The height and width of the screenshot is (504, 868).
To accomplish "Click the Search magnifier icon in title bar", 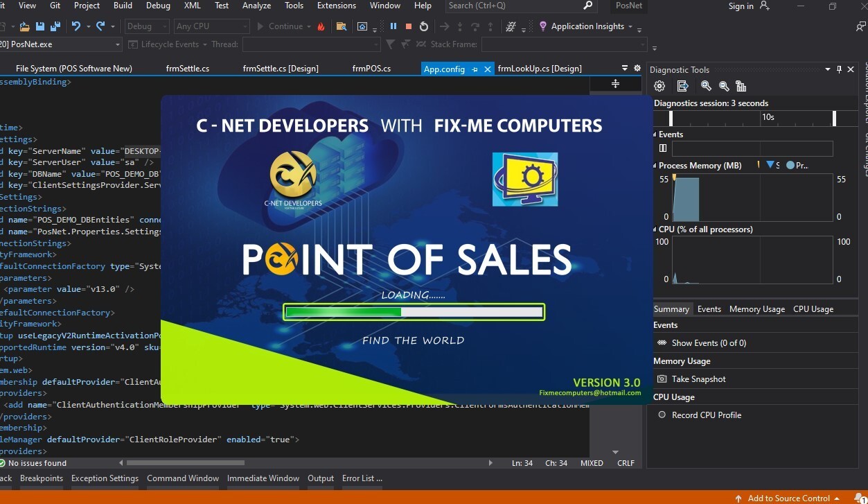I will click(588, 6).
